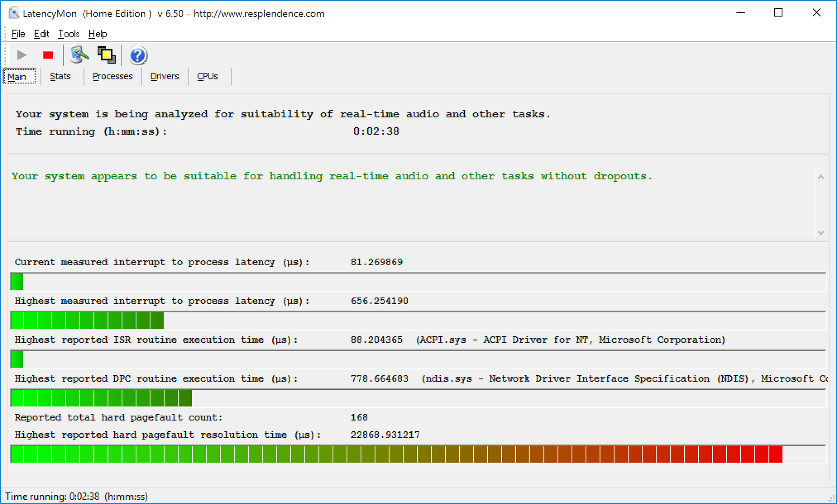Maximize the LatencyMon window
Screen dimensions: 837x504
(x=778, y=13)
